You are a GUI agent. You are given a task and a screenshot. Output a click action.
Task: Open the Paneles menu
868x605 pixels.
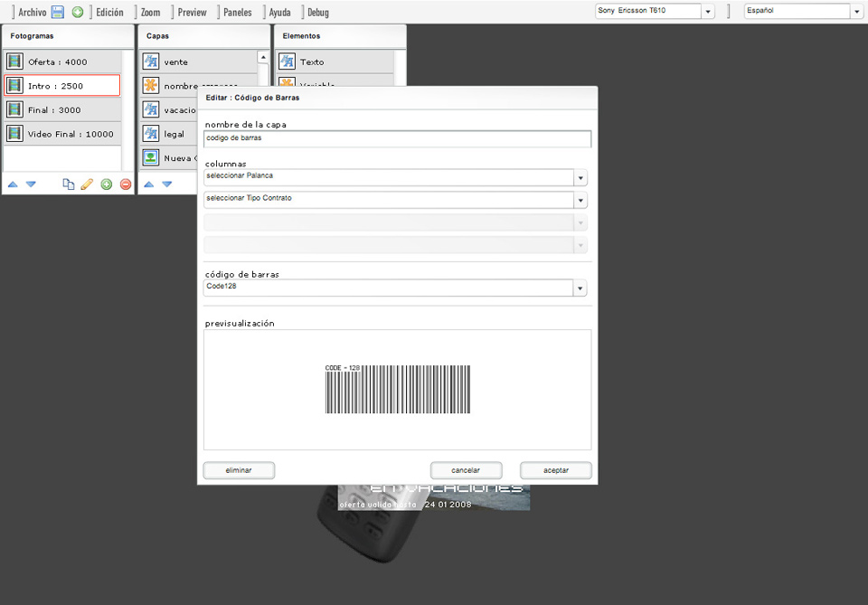[x=238, y=12]
